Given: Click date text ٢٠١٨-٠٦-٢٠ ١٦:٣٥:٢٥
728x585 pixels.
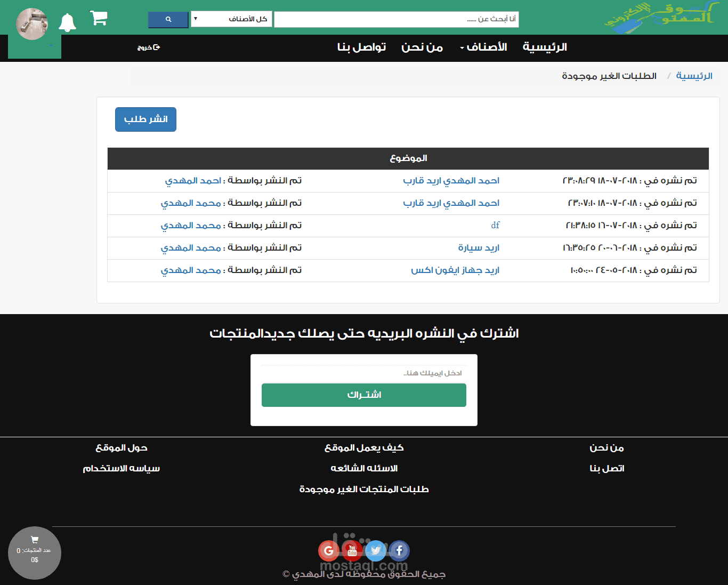Looking at the screenshot, I should point(600,248).
